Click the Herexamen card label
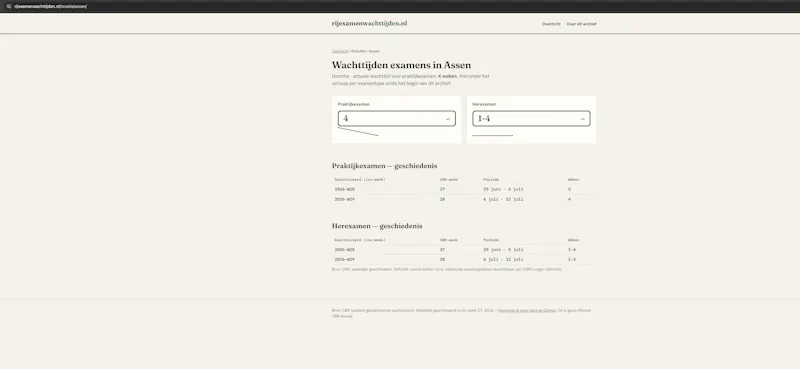Screen dimensions: 800x369 (484, 104)
